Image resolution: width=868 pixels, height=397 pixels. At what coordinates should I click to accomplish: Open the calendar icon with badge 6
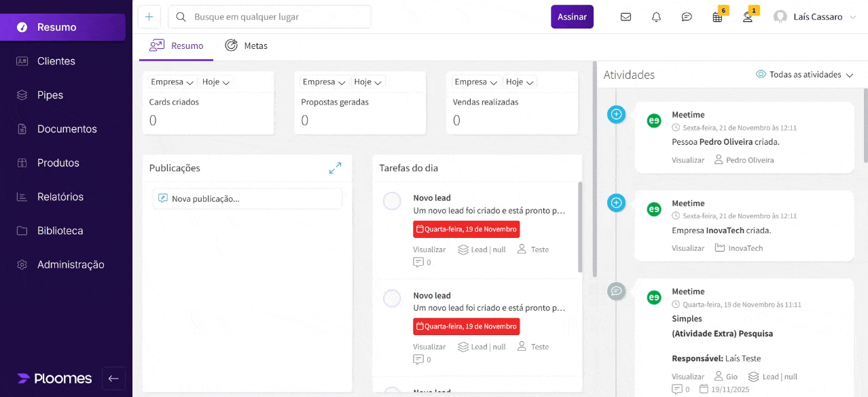point(717,18)
